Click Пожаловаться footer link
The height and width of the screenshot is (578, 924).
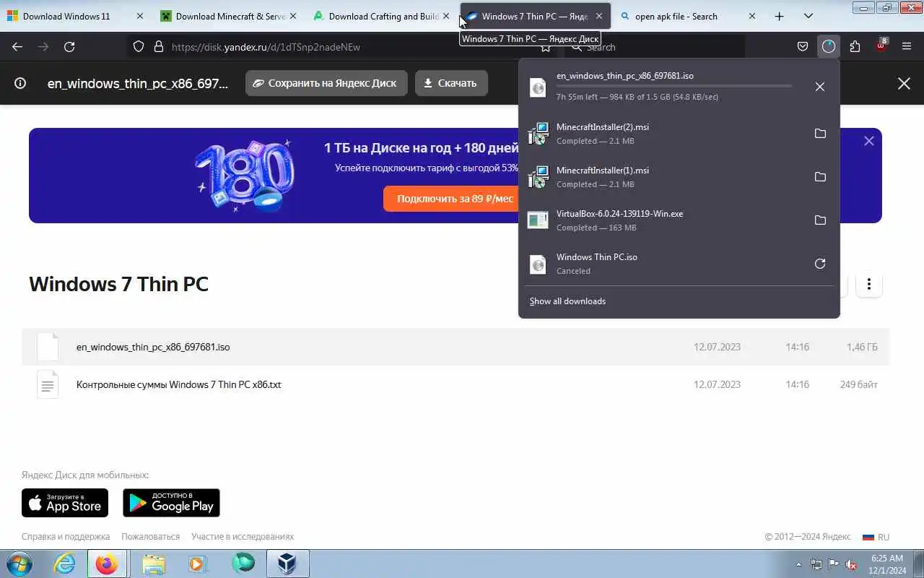click(x=150, y=537)
